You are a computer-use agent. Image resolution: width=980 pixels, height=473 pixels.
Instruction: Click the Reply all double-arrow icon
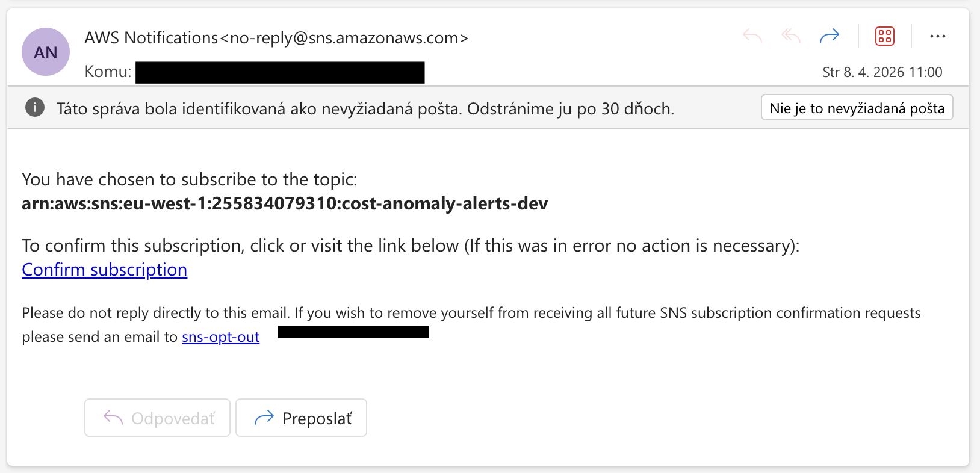coord(790,36)
